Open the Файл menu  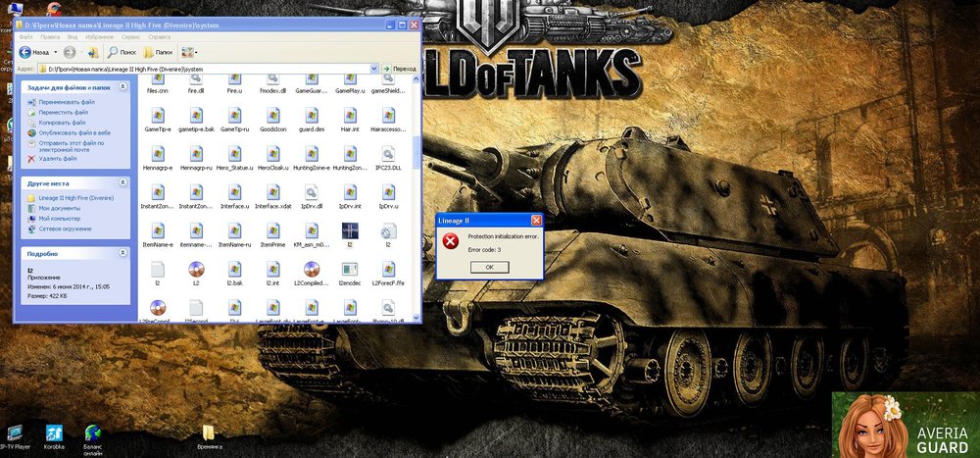click(24, 37)
